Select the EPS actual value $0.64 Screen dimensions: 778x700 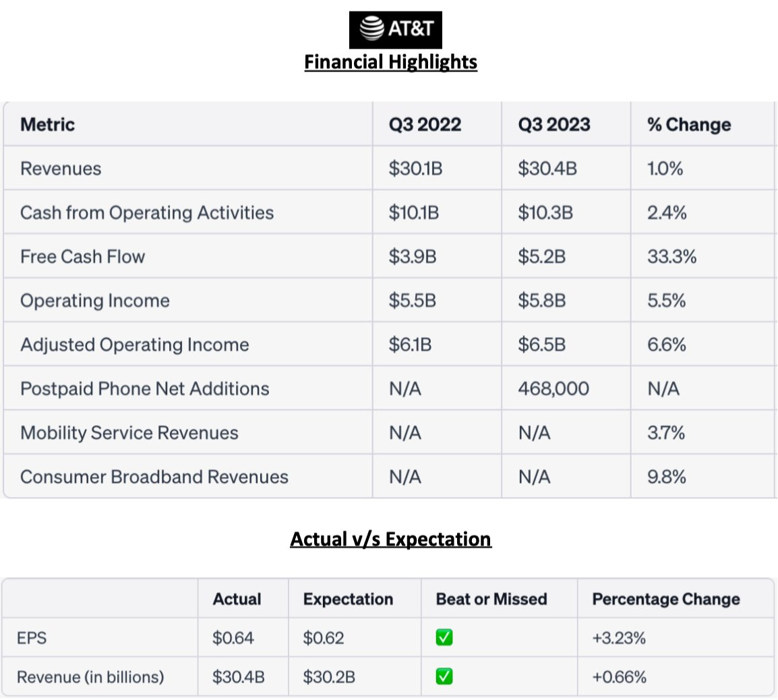click(233, 638)
